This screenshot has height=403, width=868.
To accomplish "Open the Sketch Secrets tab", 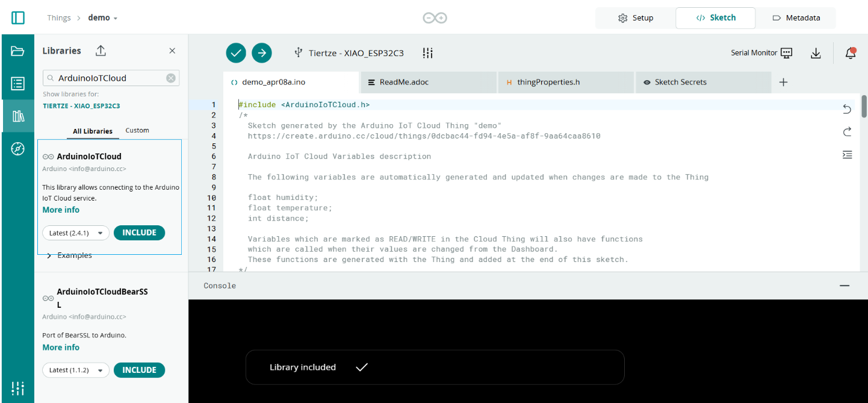I will 703,82.
